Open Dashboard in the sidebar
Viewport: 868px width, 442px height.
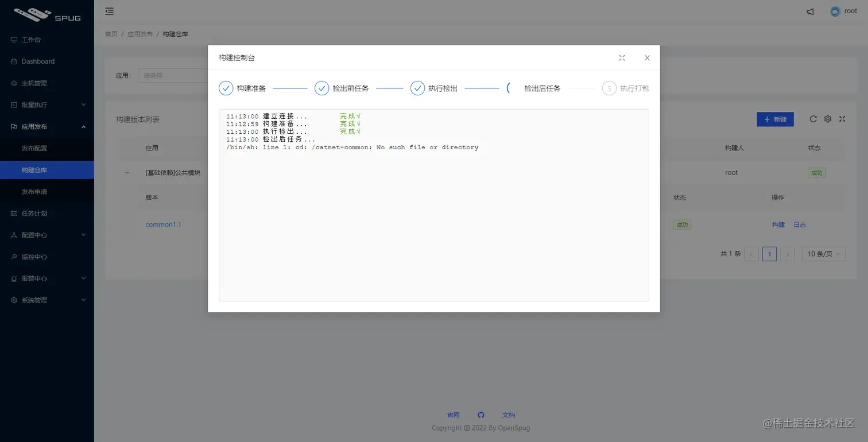point(47,61)
